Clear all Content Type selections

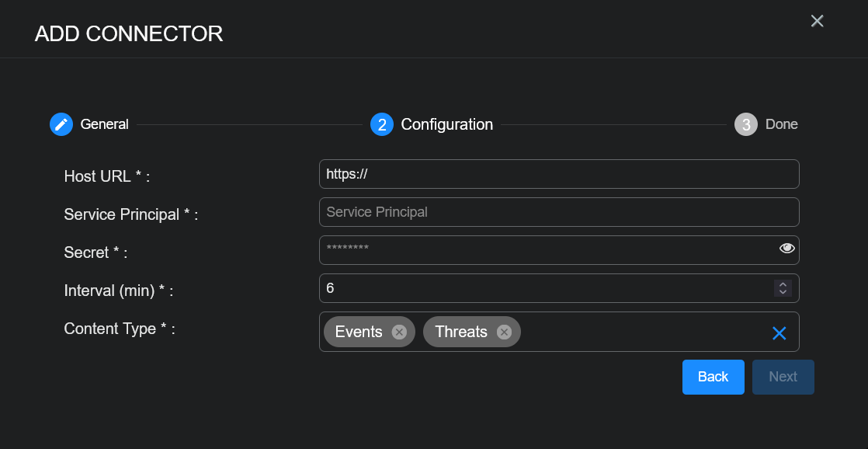point(779,332)
